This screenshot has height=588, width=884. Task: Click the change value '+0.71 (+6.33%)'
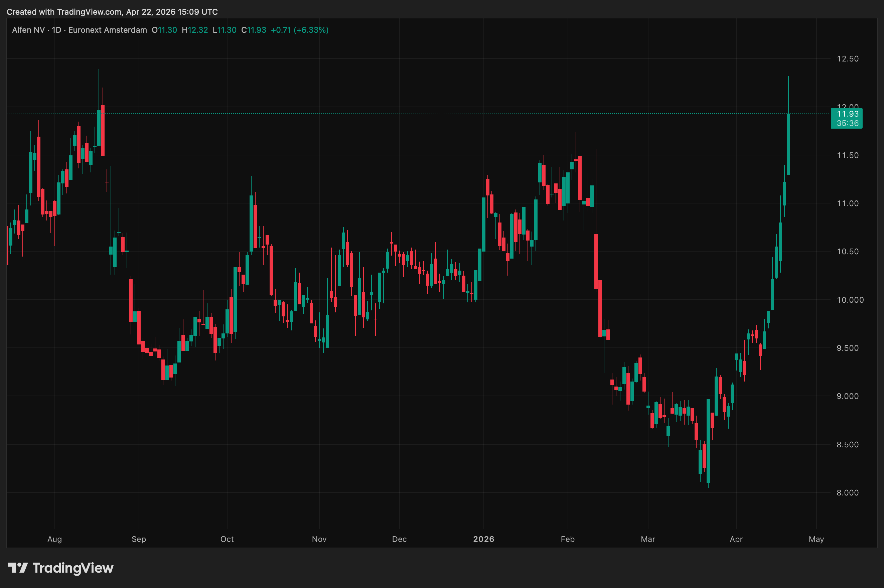tap(300, 30)
